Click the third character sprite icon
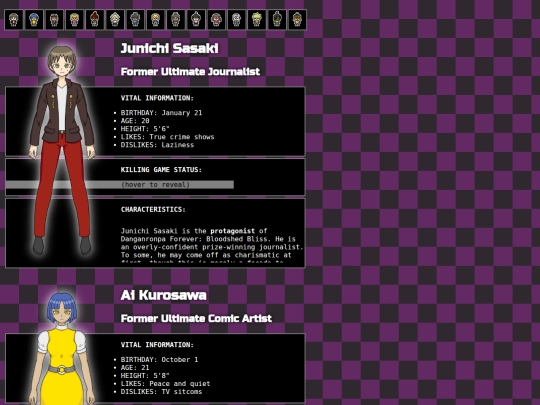The height and width of the screenshot is (405, 540). point(54,20)
